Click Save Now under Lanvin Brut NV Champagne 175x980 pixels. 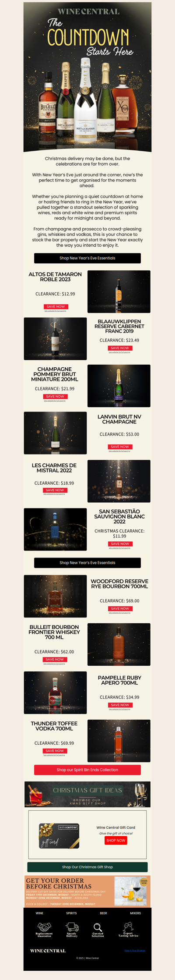click(120, 447)
